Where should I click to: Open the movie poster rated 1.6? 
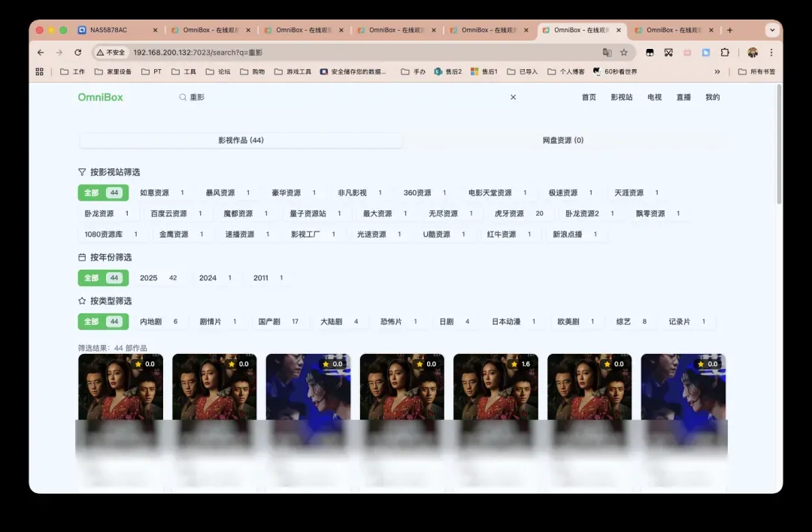coord(495,391)
